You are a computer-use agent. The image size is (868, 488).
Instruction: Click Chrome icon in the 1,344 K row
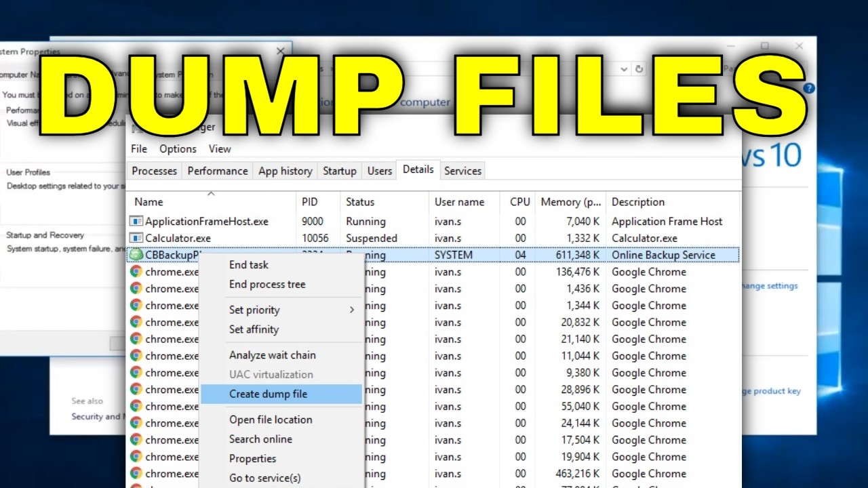tap(136, 306)
